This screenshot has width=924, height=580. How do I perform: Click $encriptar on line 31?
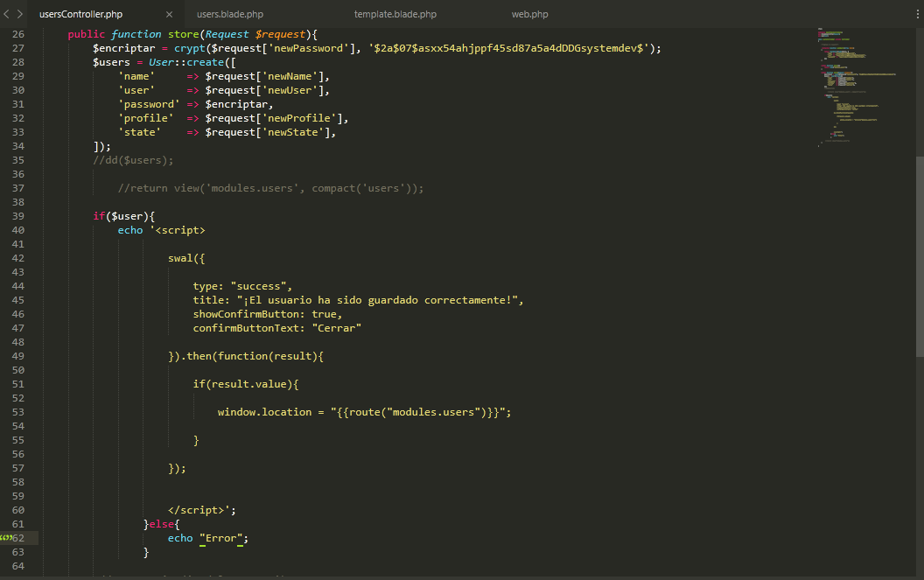(x=236, y=104)
